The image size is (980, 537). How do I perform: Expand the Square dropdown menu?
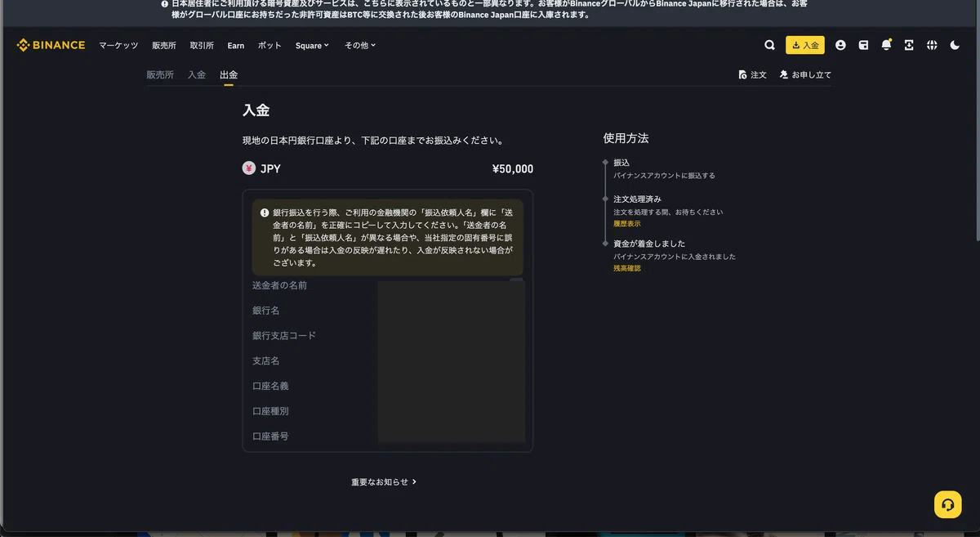312,46
